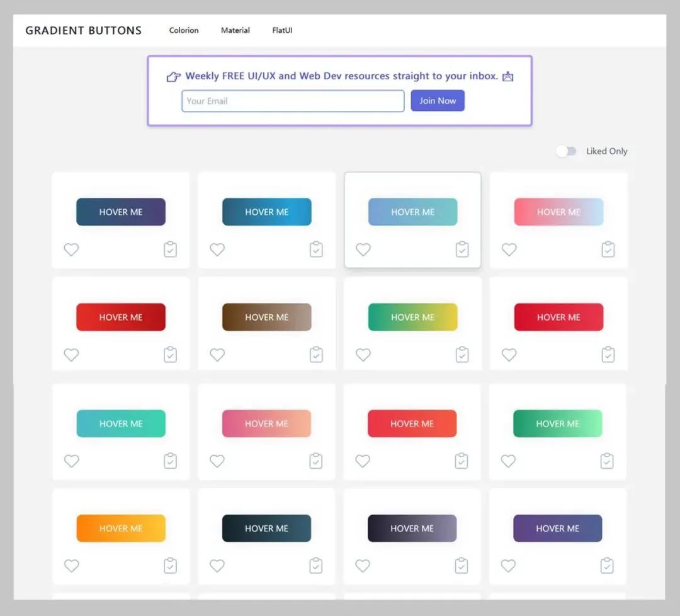Click the pink-to-peach HOVER ME button
The width and height of the screenshot is (680, 616).
coord(267,423)
